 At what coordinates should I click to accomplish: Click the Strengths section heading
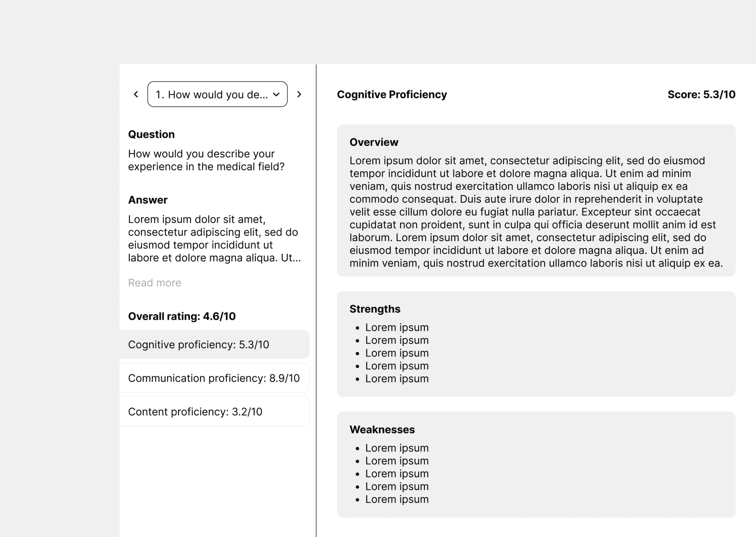pos(375,309)
